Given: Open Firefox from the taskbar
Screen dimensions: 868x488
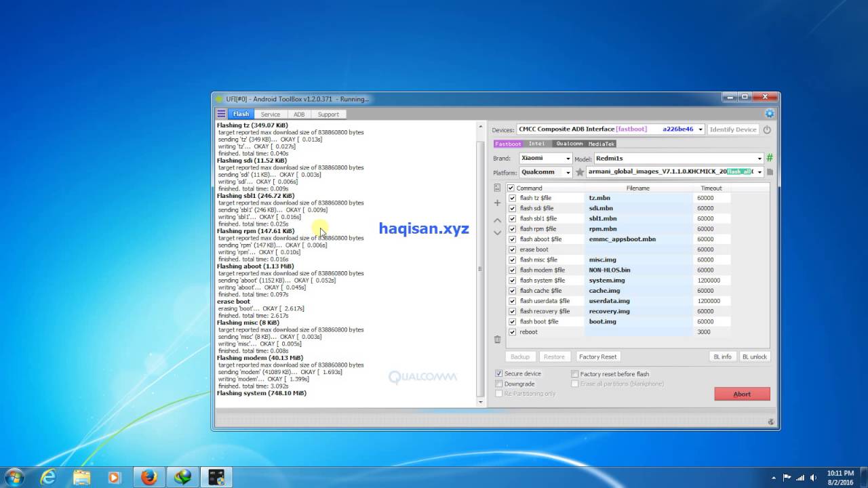Looking at the screenshot, I should click(149, 477).
